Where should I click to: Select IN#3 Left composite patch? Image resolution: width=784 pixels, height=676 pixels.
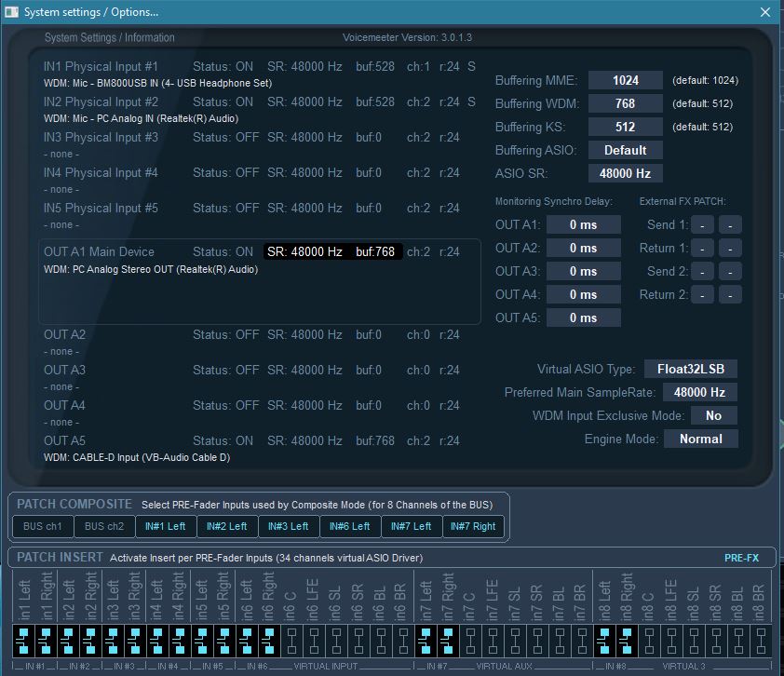pos(289,526)
